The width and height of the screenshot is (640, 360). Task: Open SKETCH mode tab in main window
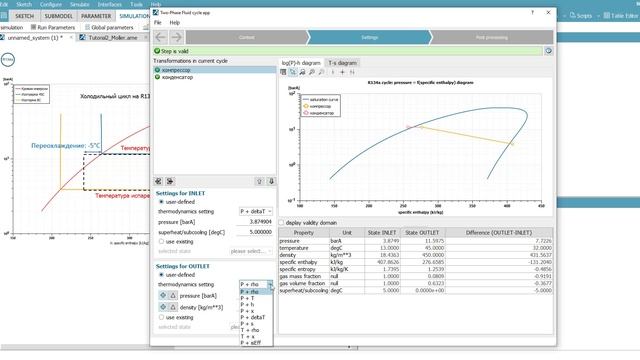[24, 16]
